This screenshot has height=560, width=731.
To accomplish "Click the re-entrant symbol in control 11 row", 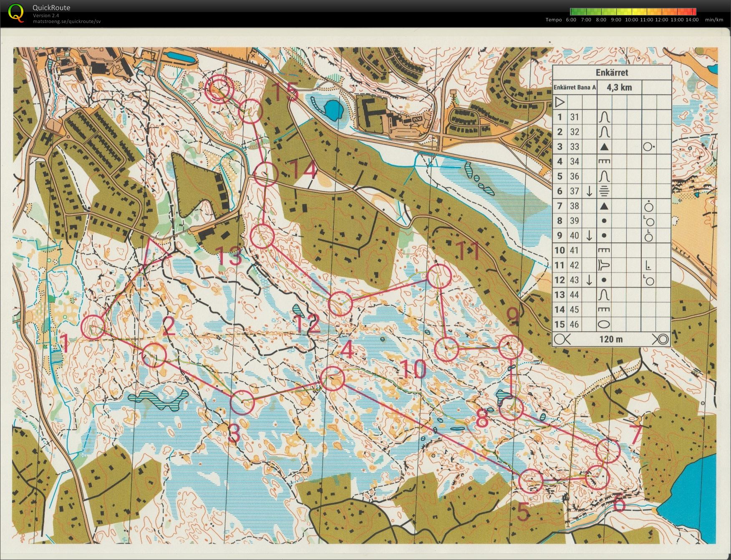I will [604, 265].
